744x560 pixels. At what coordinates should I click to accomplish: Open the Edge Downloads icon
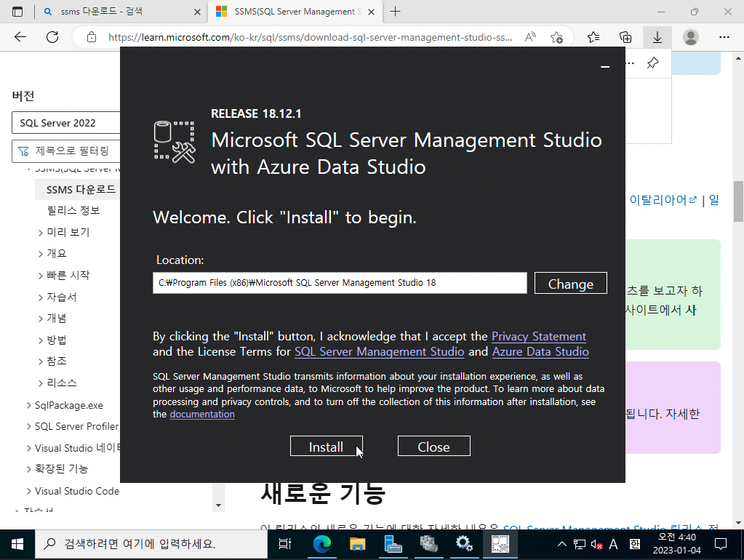(657, 37)
